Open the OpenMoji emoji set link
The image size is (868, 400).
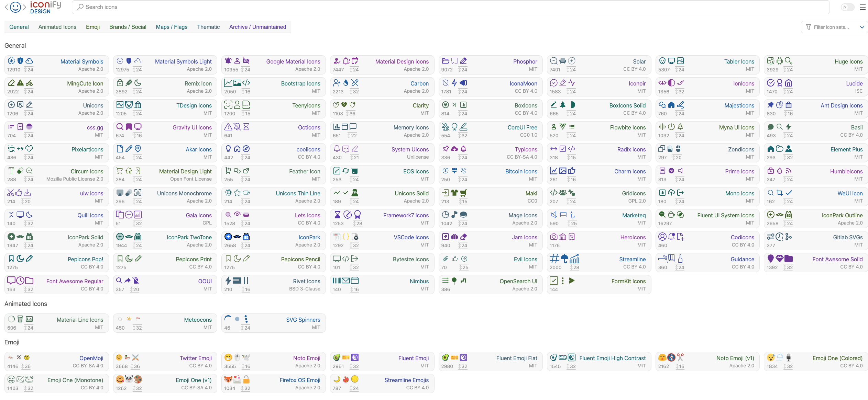click(91, 358)
